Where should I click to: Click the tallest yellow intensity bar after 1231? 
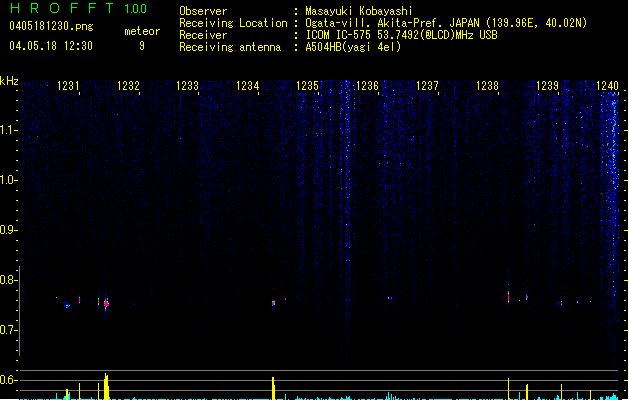(x=106, y=386)
